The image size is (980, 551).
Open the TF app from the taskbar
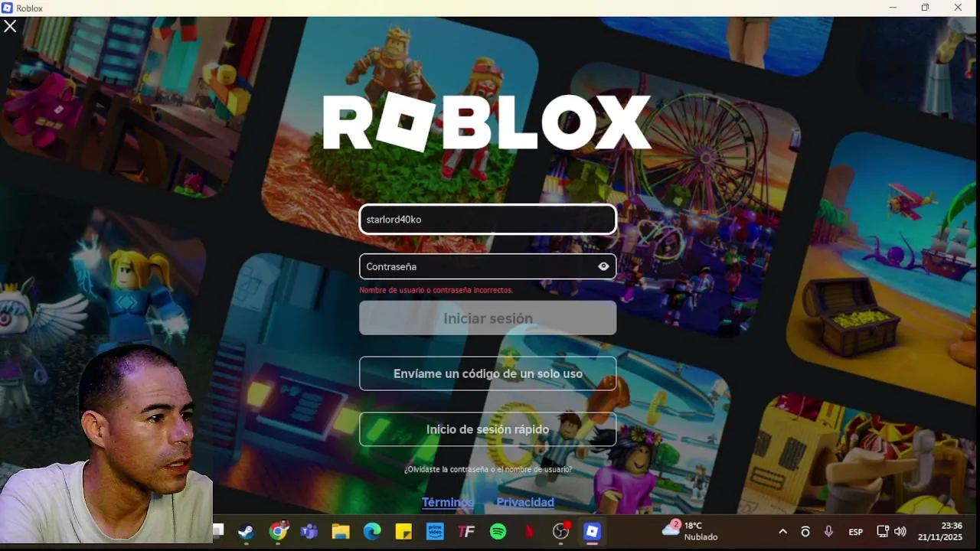tap(466, 531)
